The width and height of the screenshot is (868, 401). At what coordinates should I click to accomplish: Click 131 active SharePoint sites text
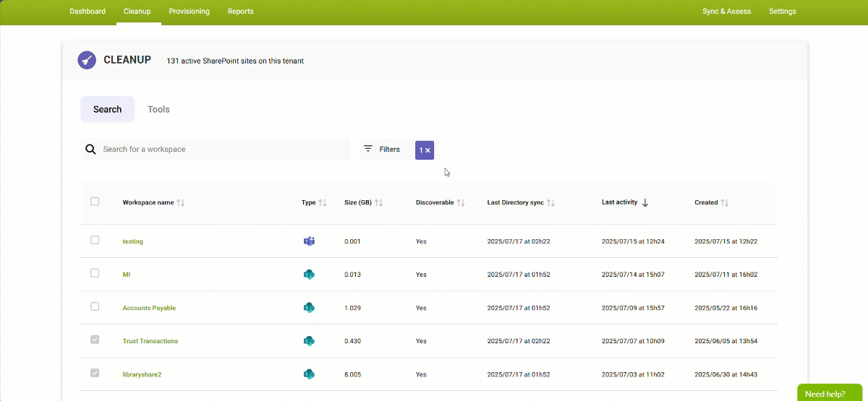235,61
